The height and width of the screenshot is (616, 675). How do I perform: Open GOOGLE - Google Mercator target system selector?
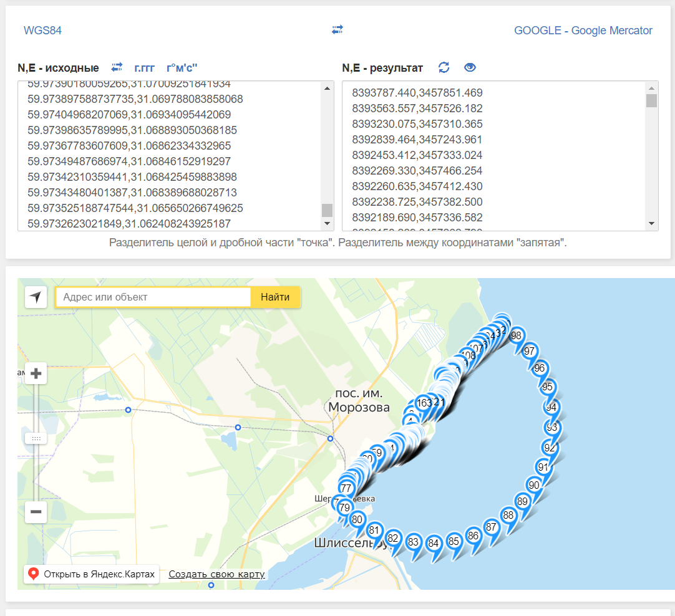[x=583, y=31]
